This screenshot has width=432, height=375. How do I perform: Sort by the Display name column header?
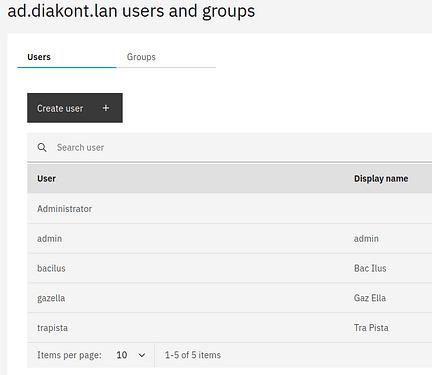point(381,179)
